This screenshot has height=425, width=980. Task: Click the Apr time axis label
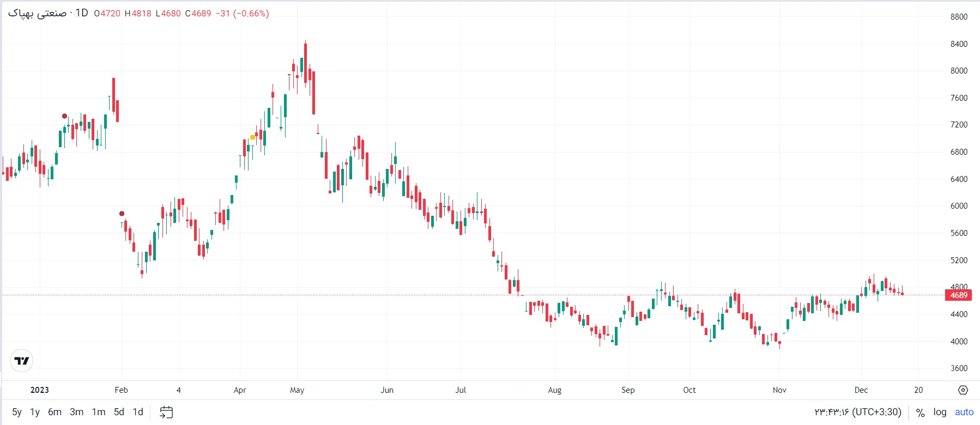pyautogui.click(x=240, y=390)
